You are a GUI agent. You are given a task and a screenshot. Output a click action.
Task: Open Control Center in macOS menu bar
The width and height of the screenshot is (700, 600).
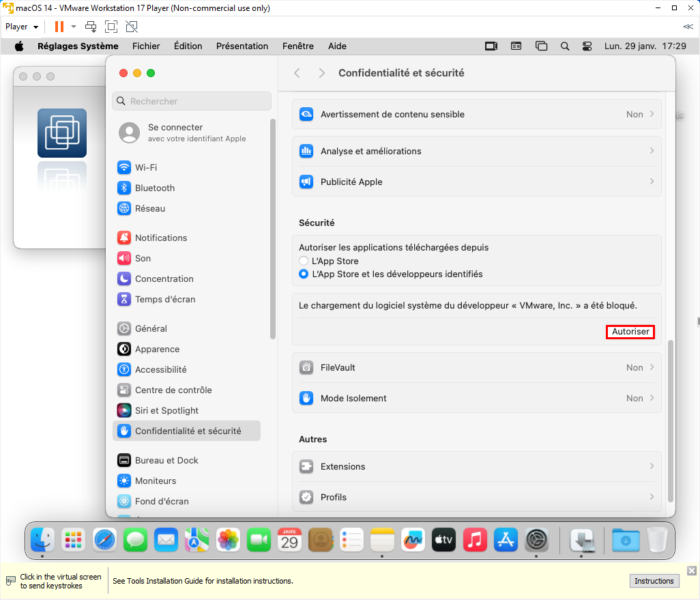point(587,46)
